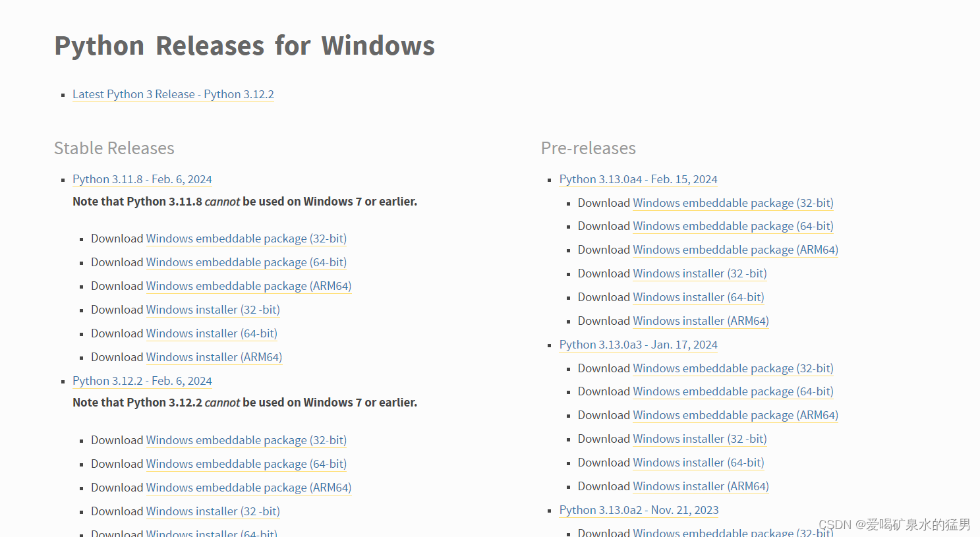Download Python 3.11.8 Windows installer (ARM64)

pos(214,357)
